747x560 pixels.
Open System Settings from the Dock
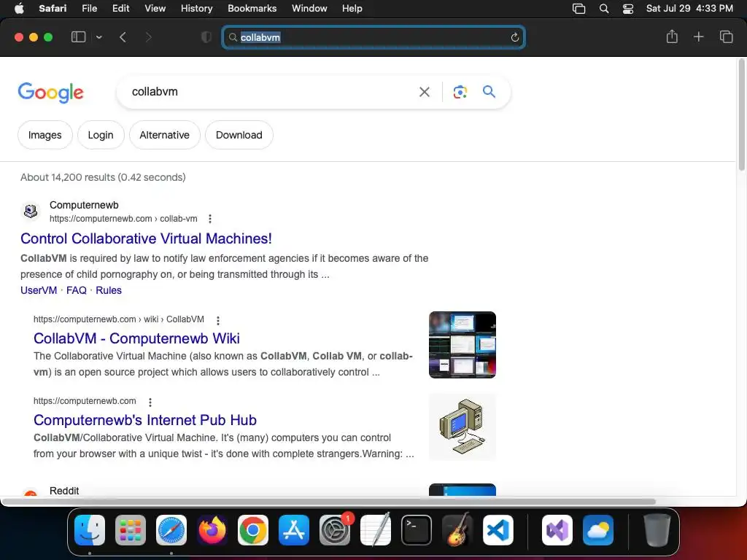coord(335,530)
